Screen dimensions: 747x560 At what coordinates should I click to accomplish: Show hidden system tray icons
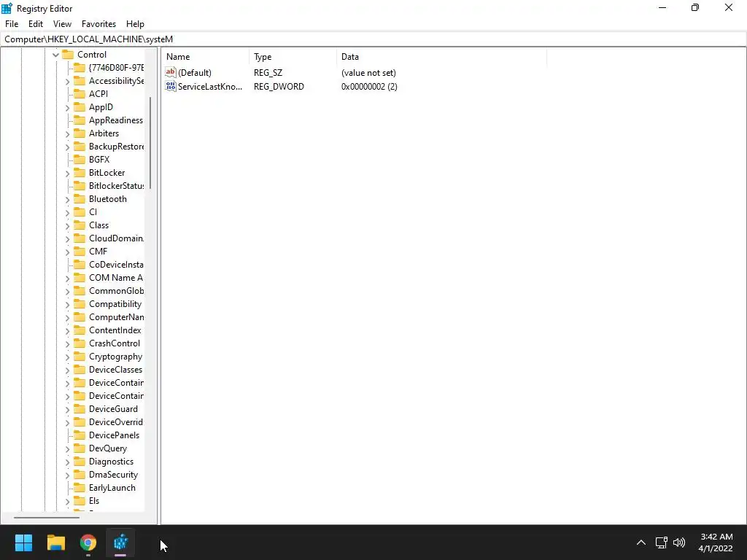point(641,542)
